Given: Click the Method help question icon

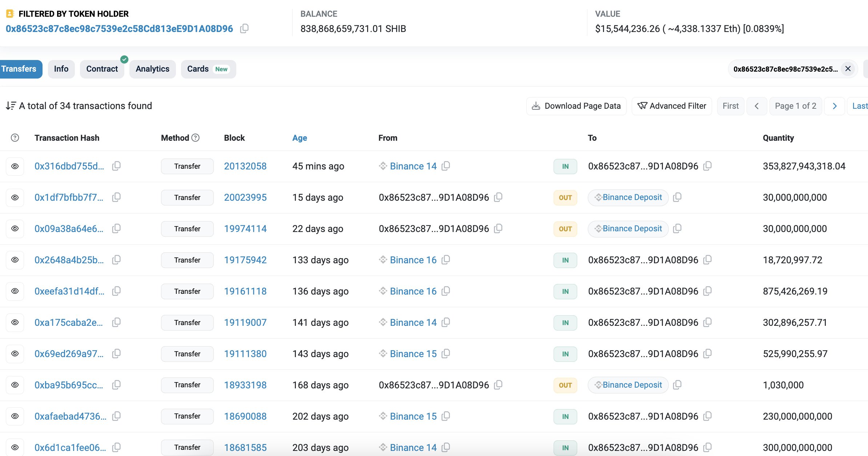Looking at the screenshot, I should 196,138.
